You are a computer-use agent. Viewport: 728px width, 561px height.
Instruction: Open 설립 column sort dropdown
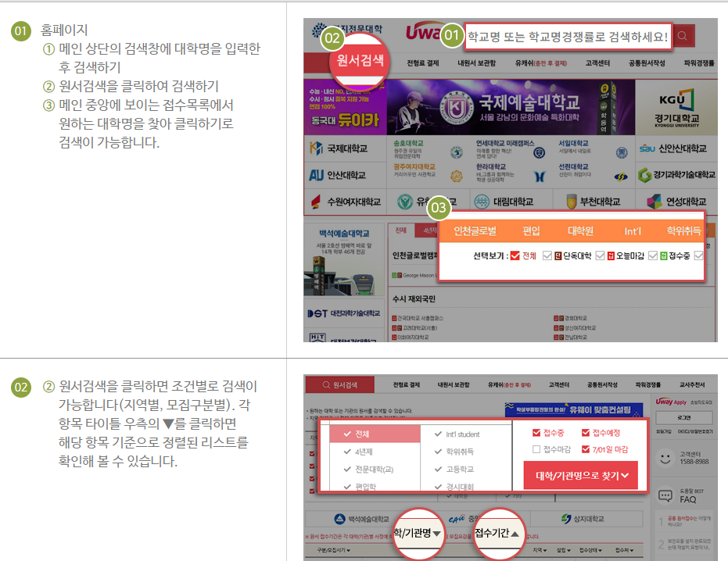tap(564, 550)
